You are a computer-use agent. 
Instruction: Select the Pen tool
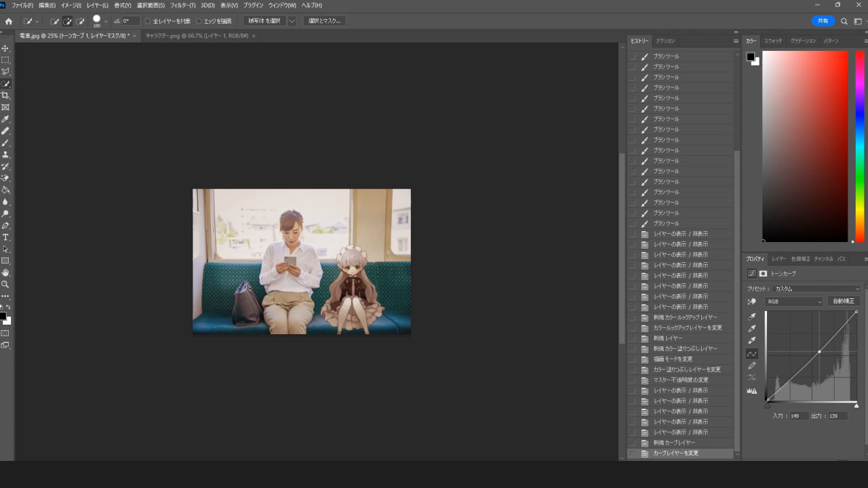[x=5, y=225]
